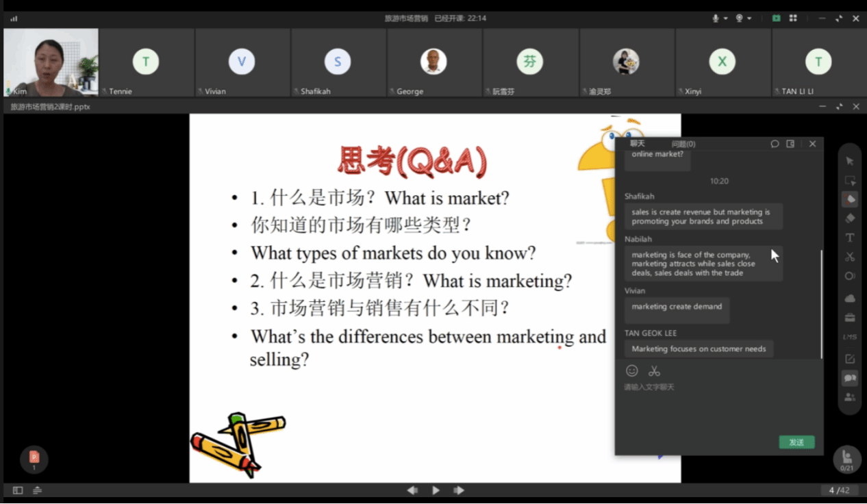Click the green 发送 send button

click(796, 442)
